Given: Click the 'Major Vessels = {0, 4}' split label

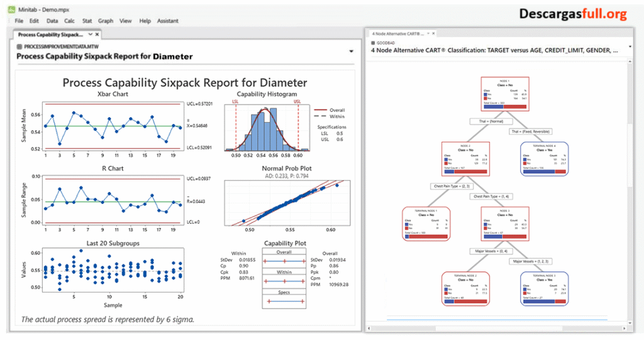Looking at the screenshot, I should 491,251.
